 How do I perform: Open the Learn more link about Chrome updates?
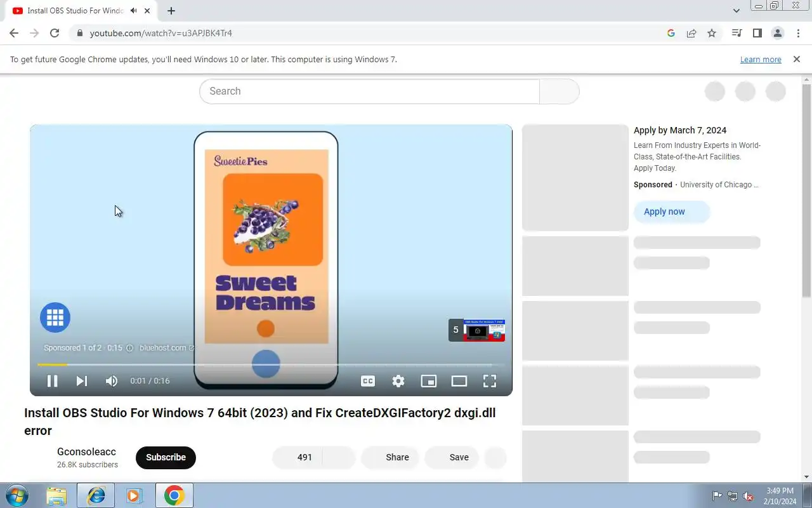761,60
